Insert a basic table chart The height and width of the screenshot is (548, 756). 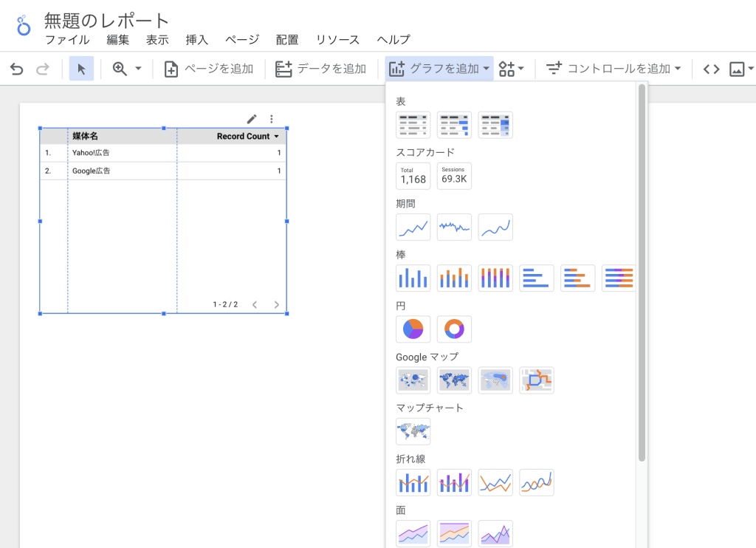413,125
